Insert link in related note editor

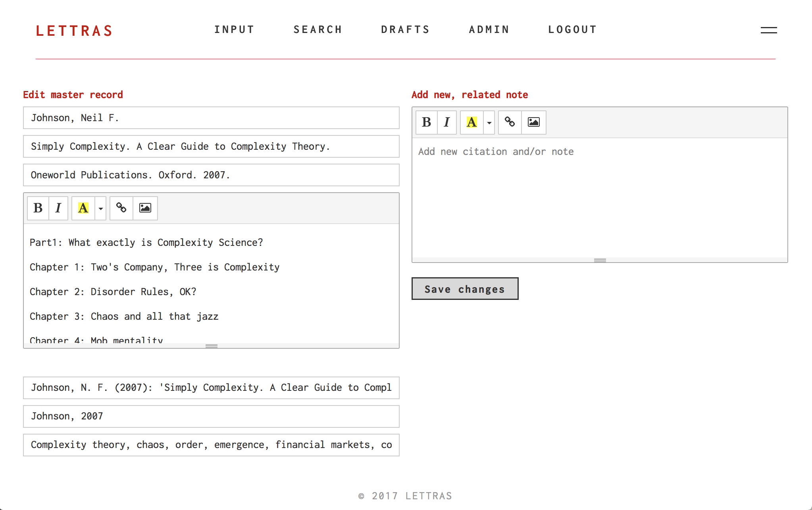(x=510, y=122)
